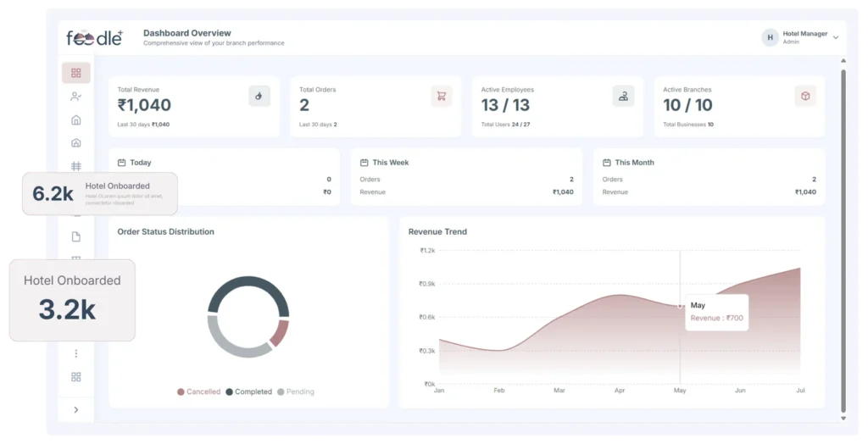This screenshot has height=444, width=868.
Task: Click the home icon in sidebar
Action: [x=75, y=120]
